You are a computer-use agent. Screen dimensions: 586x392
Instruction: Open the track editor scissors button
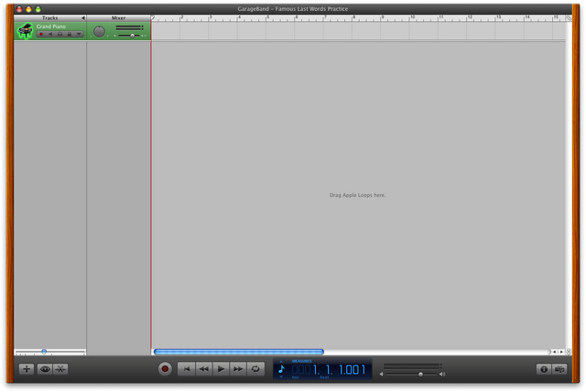click(x=60, y=369)
